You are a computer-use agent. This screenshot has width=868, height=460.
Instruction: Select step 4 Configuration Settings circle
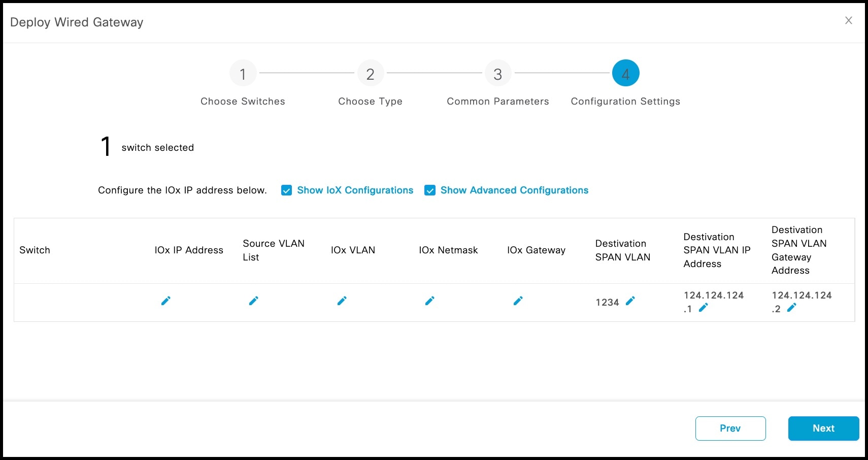625,73
